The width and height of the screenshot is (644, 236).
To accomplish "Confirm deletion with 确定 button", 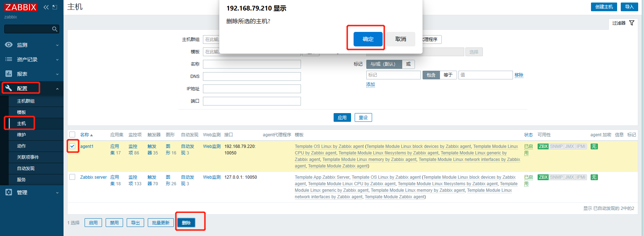I will click(368, 39).
